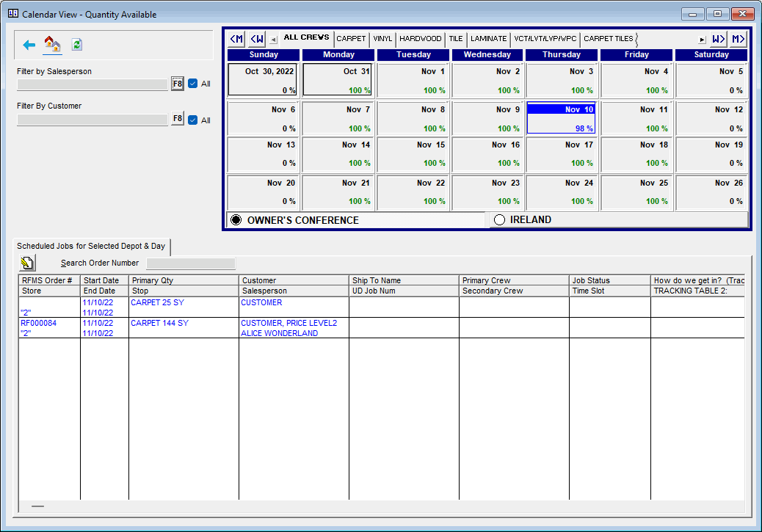Viewport: 762px width, 532px height.
Task: Switch to TILE tab
Action: click(x=455, y=39)
